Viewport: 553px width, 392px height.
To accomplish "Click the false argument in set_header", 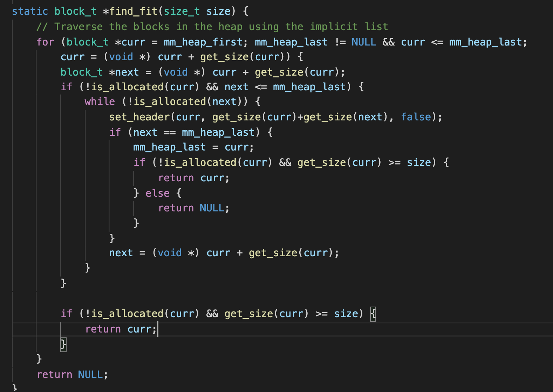I will pyautogui.click(x=416, y=117).
